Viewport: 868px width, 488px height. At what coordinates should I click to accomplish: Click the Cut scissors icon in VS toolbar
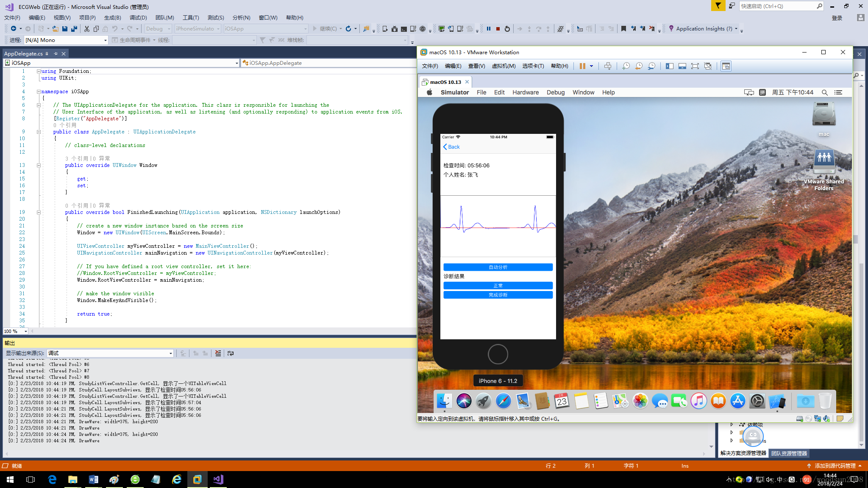tap(87, 29)
